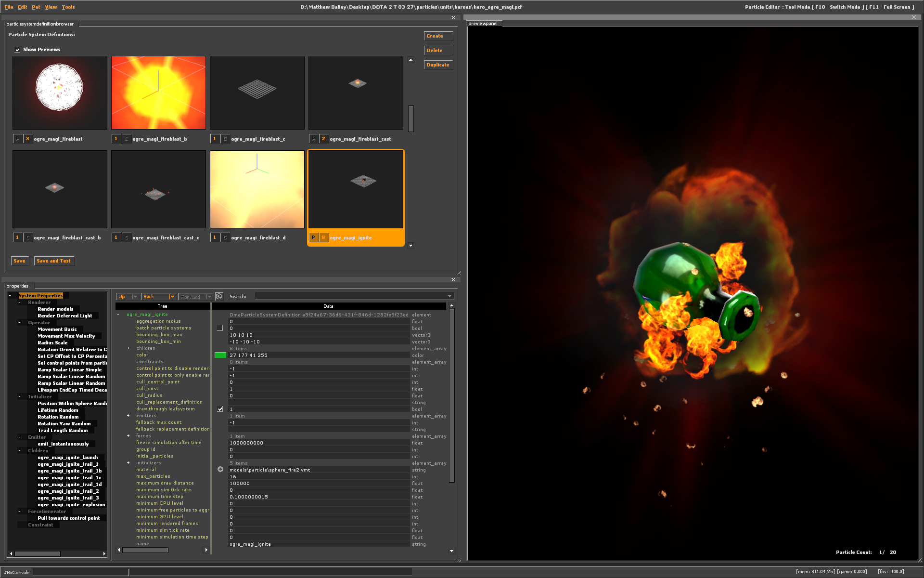Open the Pet menu
This screenshot has width=924, height=578.
coord(36,7)
